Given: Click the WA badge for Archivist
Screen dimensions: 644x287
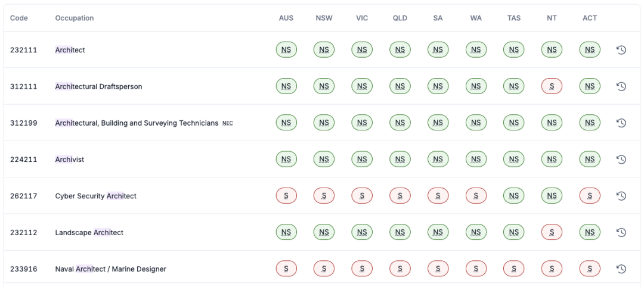Looking at the screenshot, I should tap(475, 159).
